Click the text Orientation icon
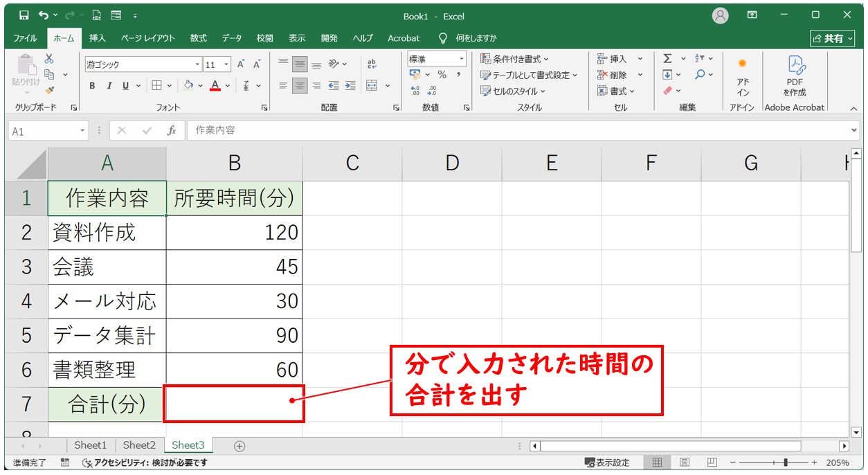 [334, 64]
